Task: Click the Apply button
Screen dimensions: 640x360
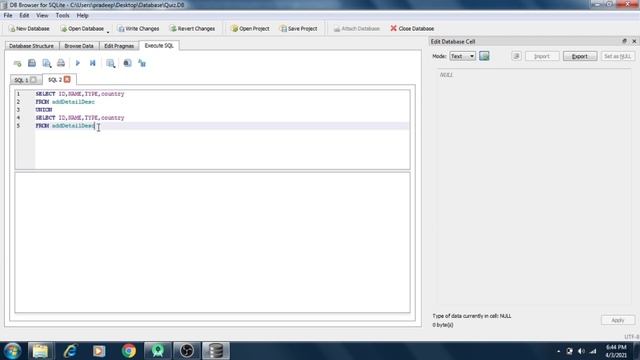Action: pyautogui.click(x=618, y=320)
